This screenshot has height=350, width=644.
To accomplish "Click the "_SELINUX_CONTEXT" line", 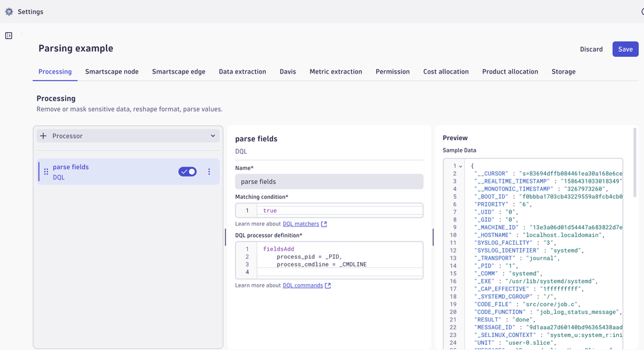I will point(548,335).
